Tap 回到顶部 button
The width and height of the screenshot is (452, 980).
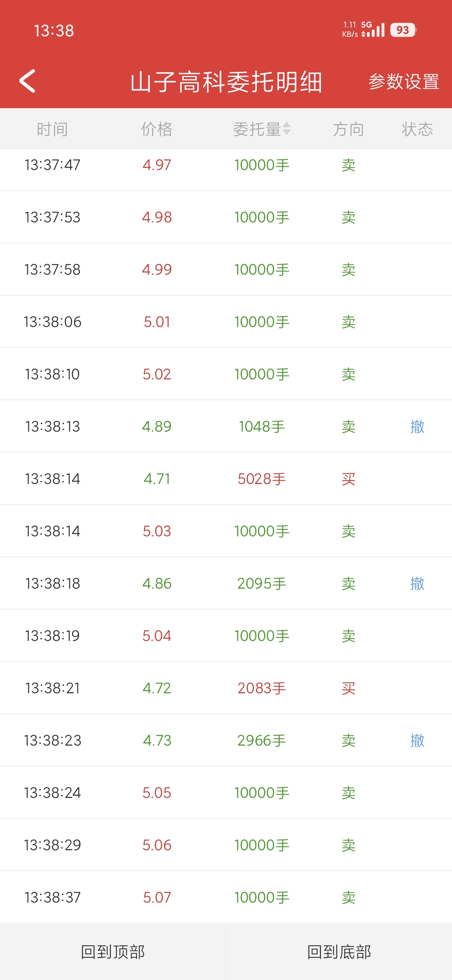click(x=113, y=951)
